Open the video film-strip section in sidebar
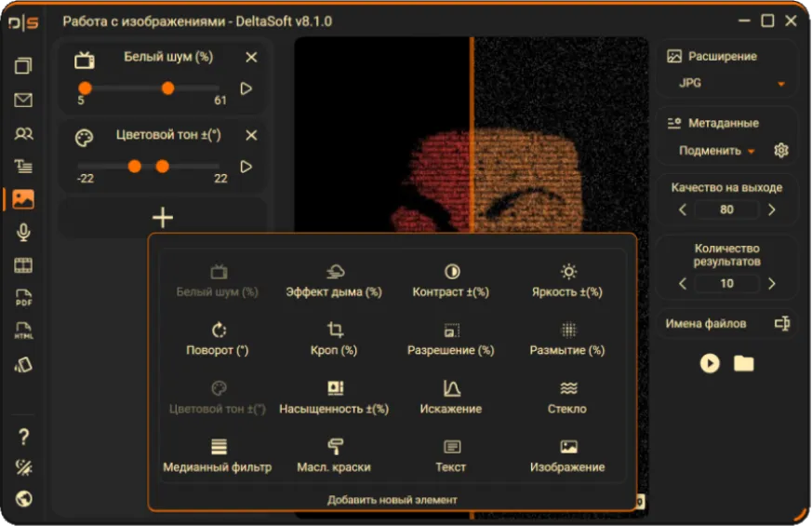 click(x=23, y=265)
